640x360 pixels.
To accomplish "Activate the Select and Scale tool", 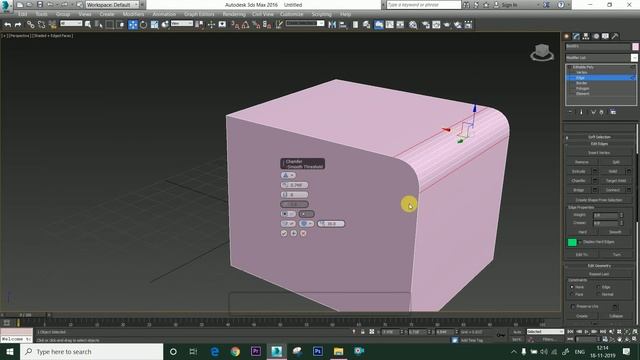I will (154, 24).
